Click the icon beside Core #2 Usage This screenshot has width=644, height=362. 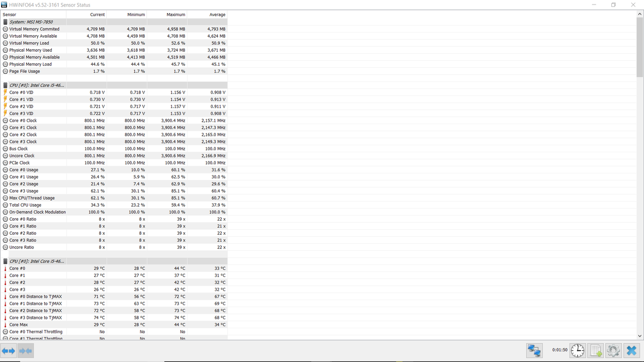click(x=5, y=184)
